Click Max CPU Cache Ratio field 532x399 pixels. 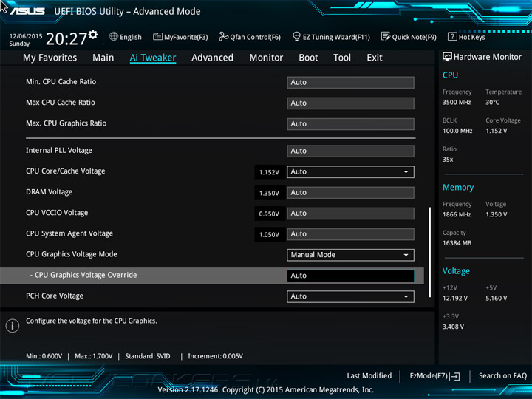tap(350, 103)
